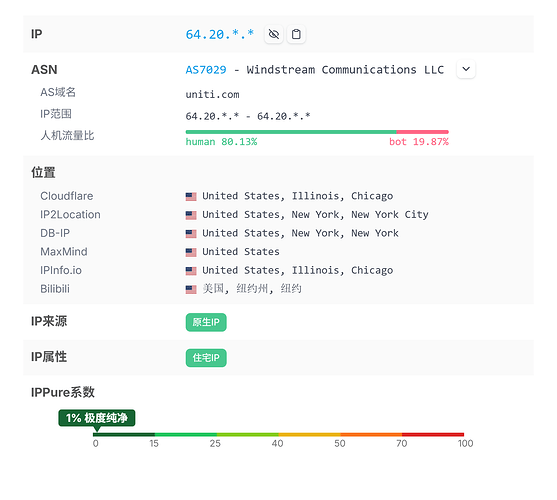
Task: Click the bot 19.87% label
Action: (x=419, y=142)
